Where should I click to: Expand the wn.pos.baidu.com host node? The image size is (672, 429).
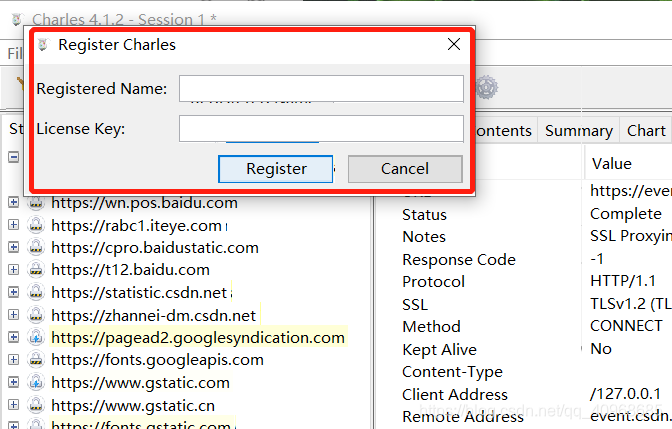(x=14, y=202)
